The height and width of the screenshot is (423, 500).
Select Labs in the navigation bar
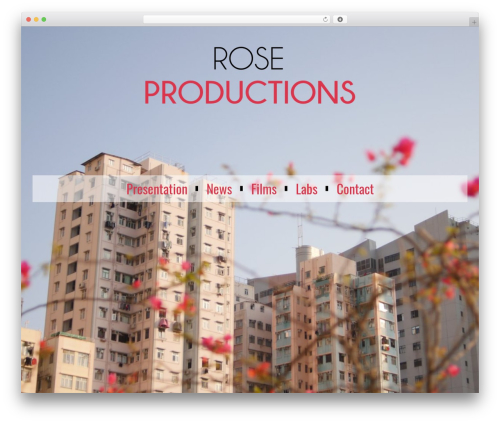tap(306, 189)
